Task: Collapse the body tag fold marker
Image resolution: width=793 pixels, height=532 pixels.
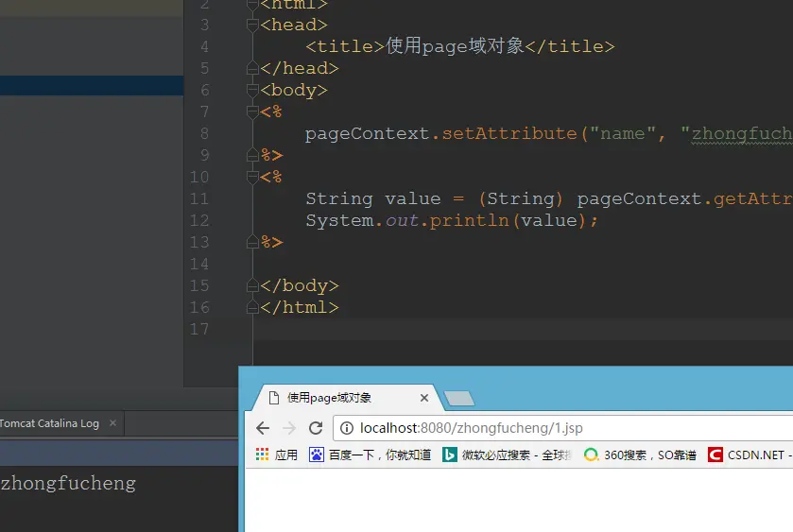Action: point(252,90)
